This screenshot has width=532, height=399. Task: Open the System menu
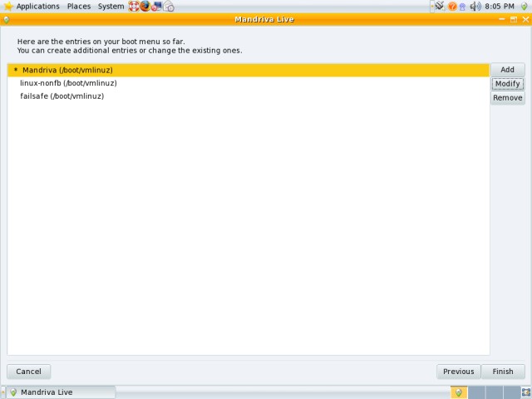point(111,6)
